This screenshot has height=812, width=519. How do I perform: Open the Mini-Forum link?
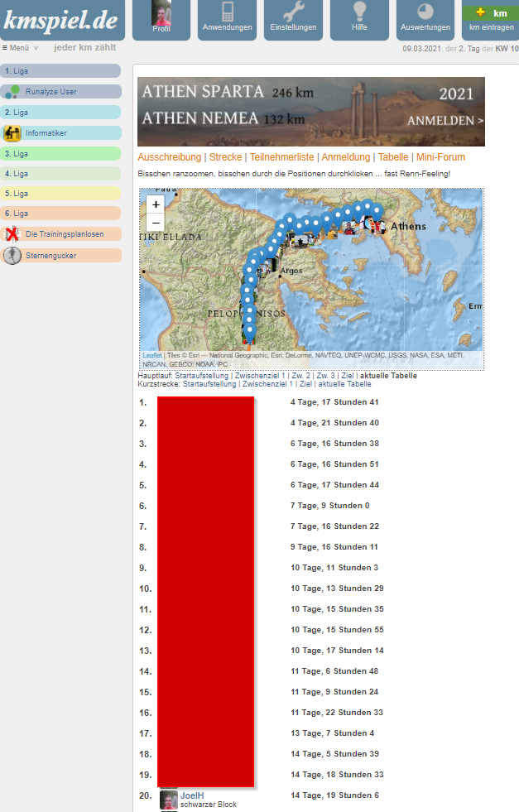pos(440,157)
